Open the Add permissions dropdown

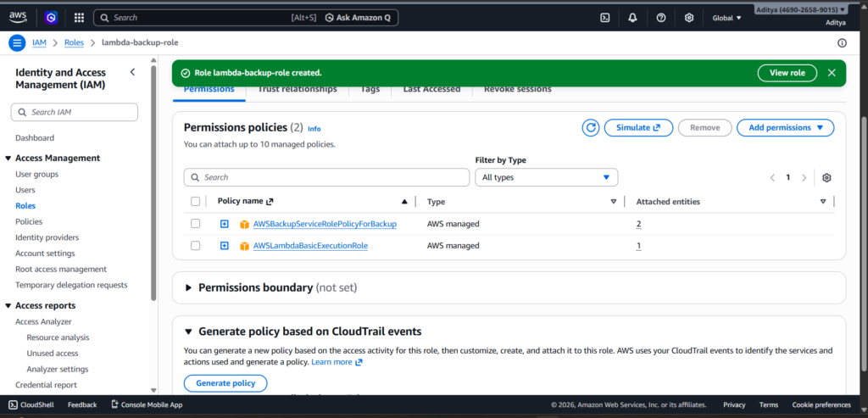[x=785, y=128]
